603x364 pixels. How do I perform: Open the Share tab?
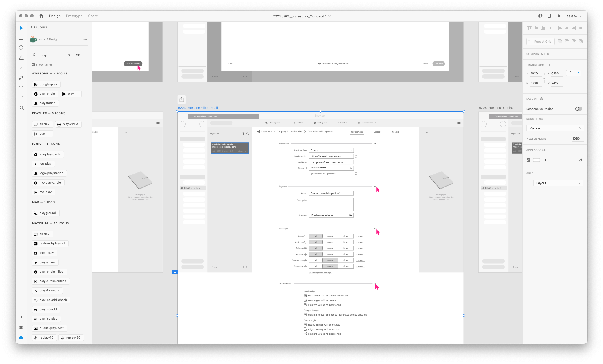click(x=93, y=16)
